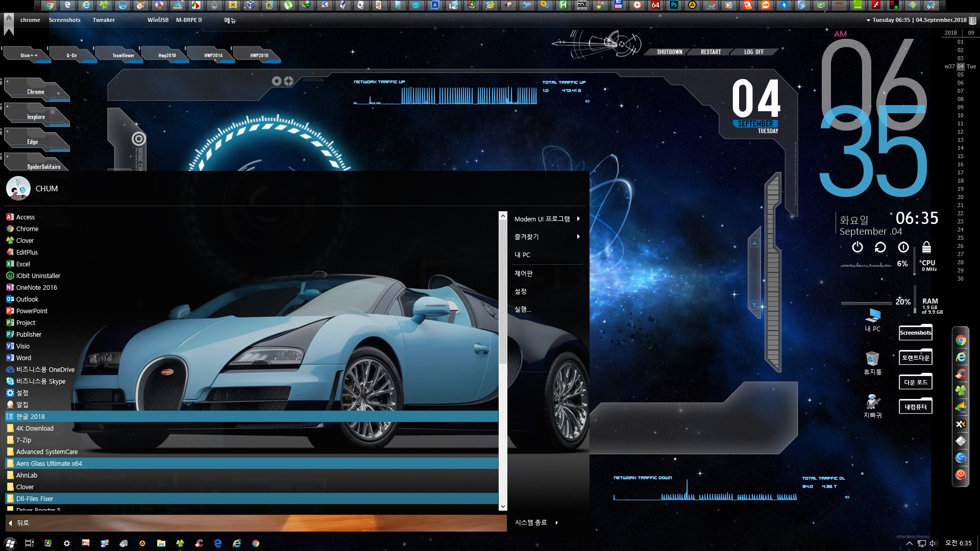This screenshot has height=551, width=980.
Task: Open Internet Explorer icon in top dock
Action: pos(86,5)
